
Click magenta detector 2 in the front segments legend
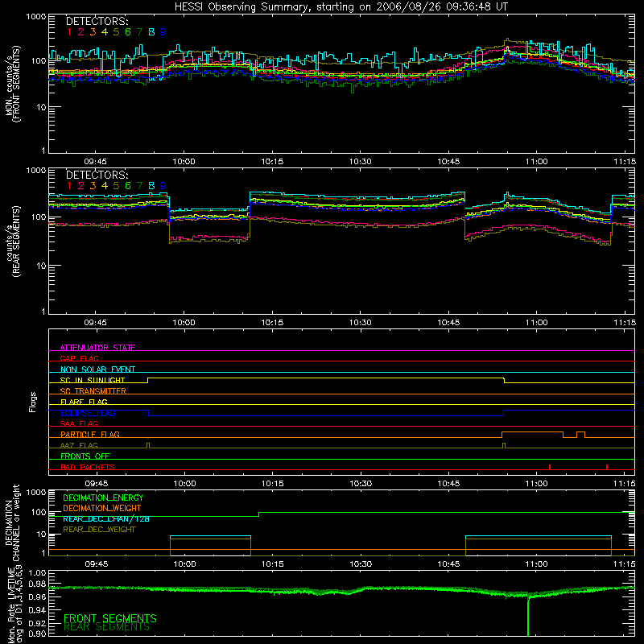(x=81, y=32)
